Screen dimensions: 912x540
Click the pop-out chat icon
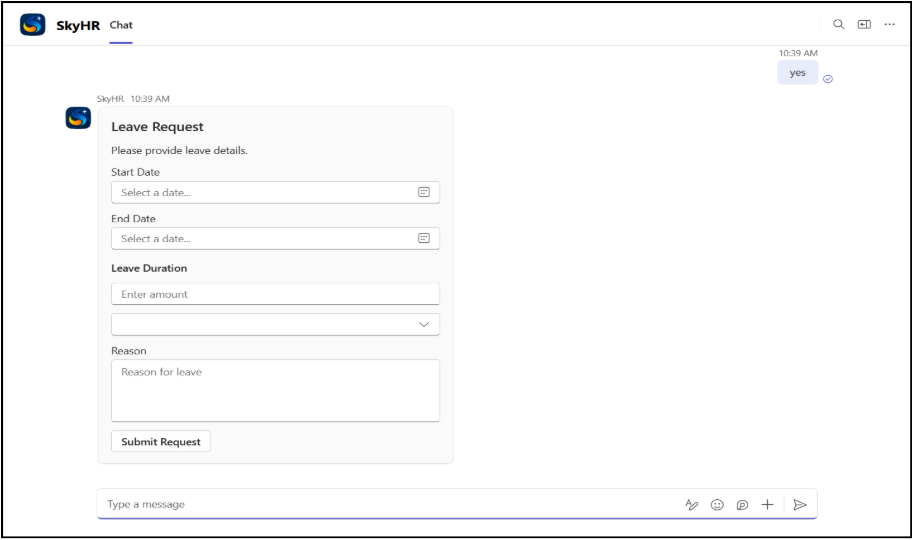tap(864, 24)
